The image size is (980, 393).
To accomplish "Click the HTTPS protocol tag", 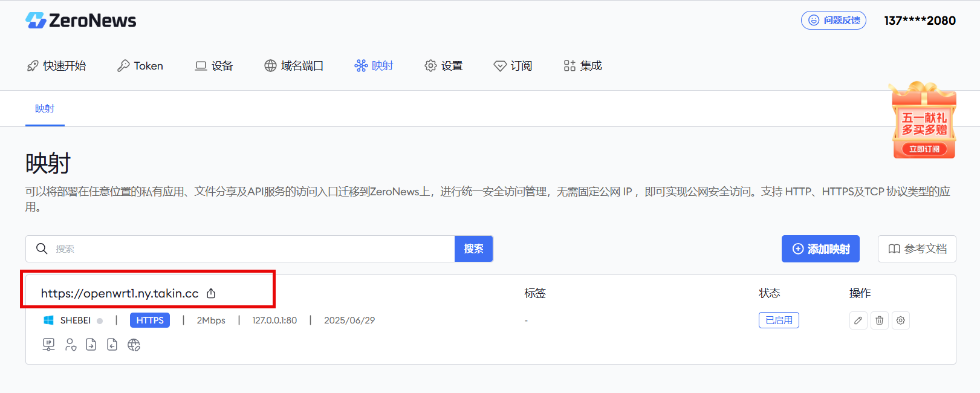I will point(150,320).
